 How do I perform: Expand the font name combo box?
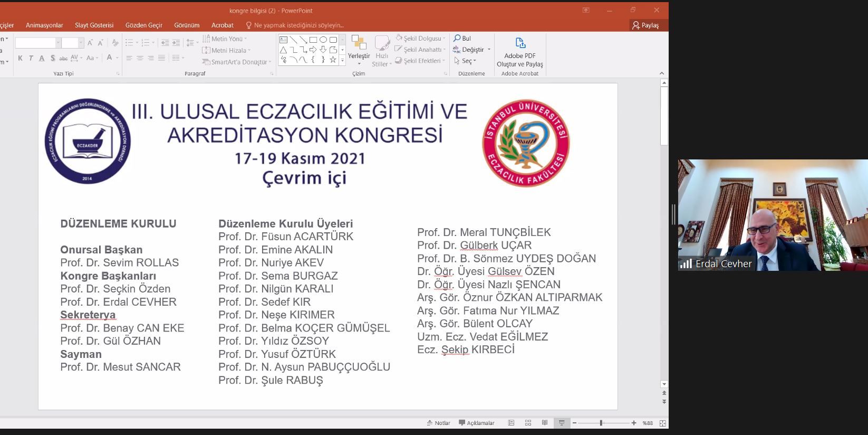(x=58, y=43)
